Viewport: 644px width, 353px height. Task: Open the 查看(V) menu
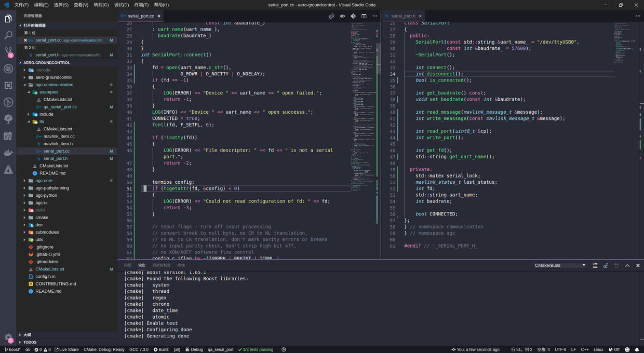(x=81, y=5)
